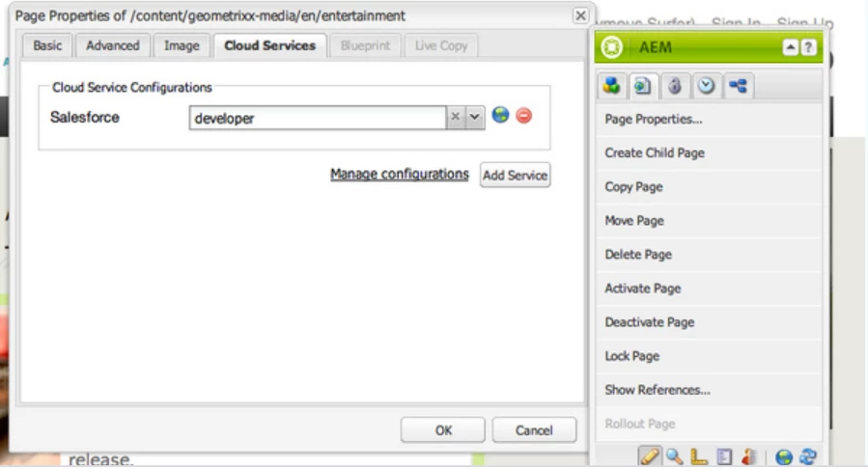
Task: Choose Copy Page in sidekick
Action: click(x=709, y=187)
